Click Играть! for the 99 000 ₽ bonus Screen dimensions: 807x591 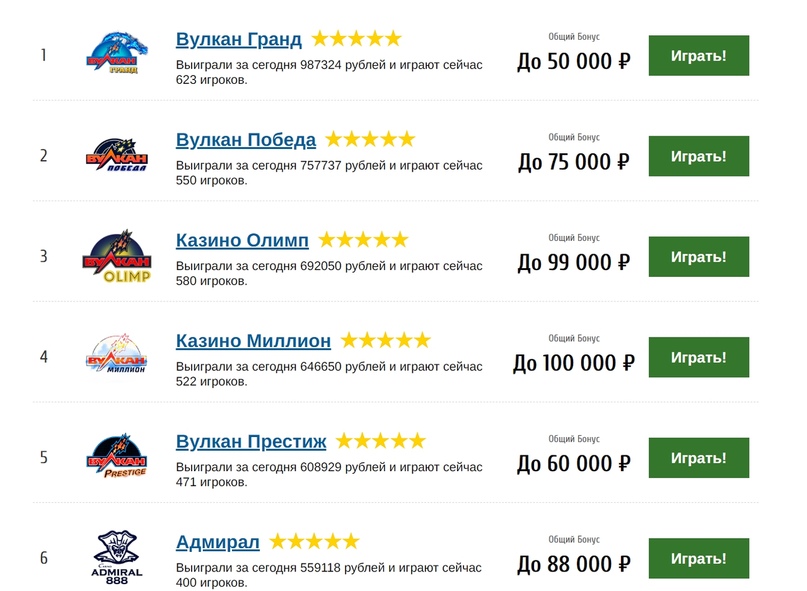pyautogui.click(x=698, y=256)
